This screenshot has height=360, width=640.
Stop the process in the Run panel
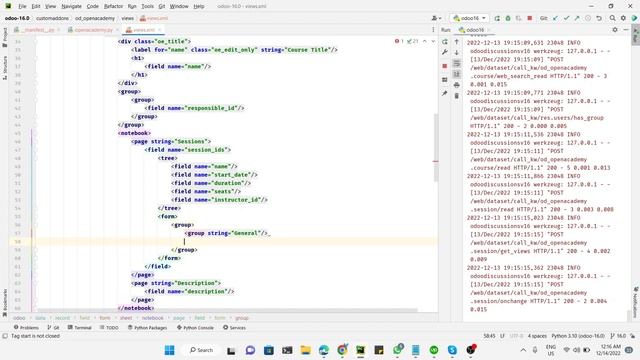pyautogui.click(x=445, y=66)
